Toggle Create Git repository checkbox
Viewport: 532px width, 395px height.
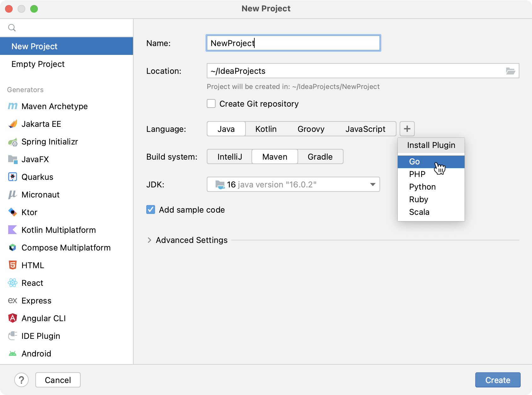pyautogui.click(x=211, y=104)
